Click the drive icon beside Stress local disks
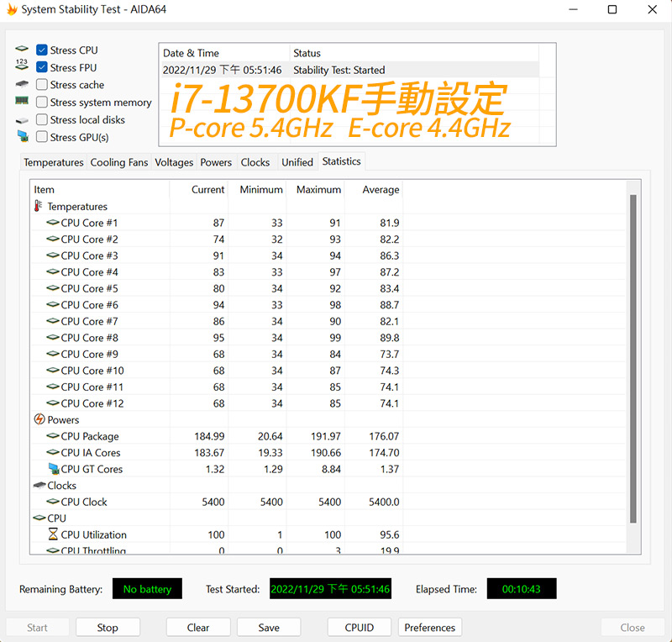The height and width of the screenshot is (642, 672). tap(22, 120)
